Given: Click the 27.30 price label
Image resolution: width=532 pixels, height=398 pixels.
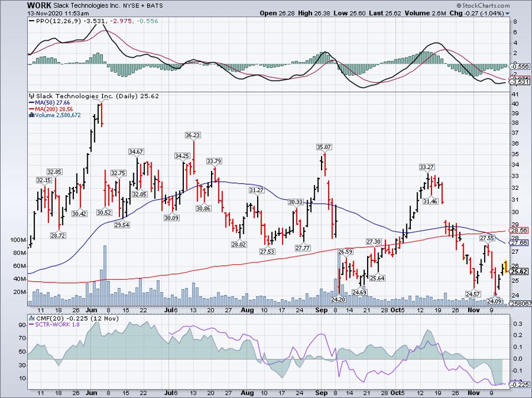Looking at the screenshot, I should (374, 241).
